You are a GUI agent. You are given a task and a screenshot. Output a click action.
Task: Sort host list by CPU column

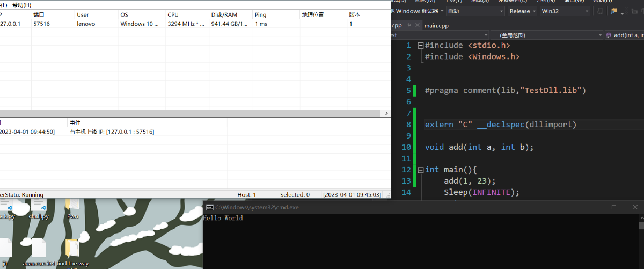(187, 15)
